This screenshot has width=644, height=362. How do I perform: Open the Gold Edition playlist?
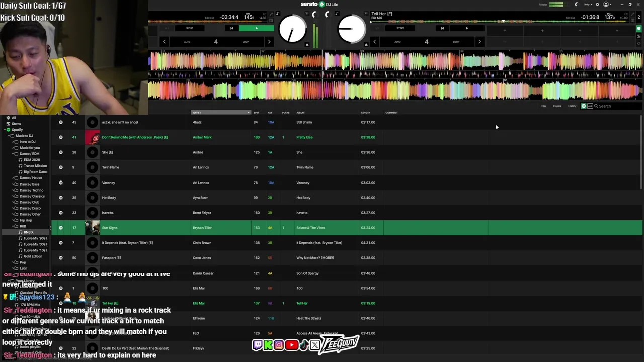click(x=33, y=256)
